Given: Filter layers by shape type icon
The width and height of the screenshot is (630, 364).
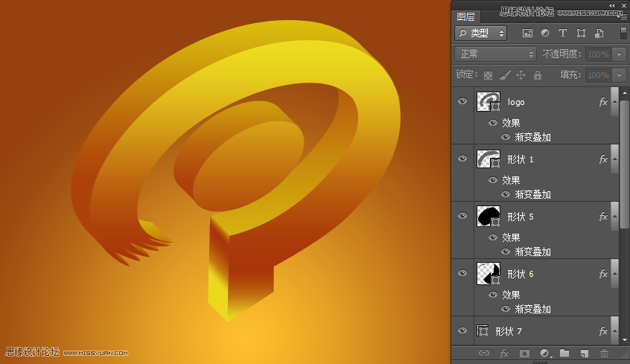Looking at the screenshot, I should pyautogui.click(x=581, y=33).
